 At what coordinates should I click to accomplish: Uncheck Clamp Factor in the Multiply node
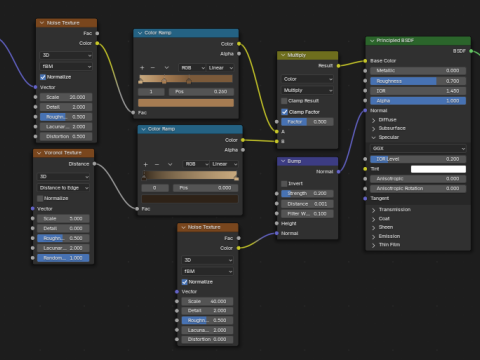coord(284,112)
